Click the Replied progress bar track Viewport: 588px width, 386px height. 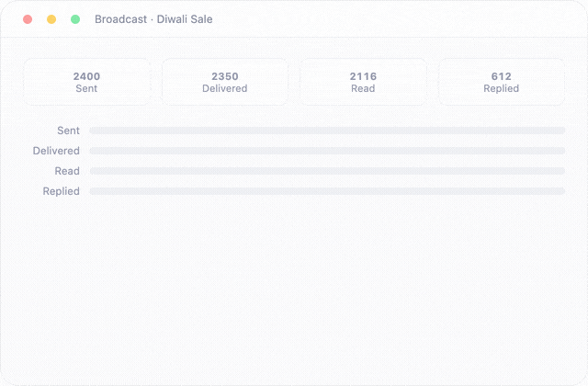(327, 191)
